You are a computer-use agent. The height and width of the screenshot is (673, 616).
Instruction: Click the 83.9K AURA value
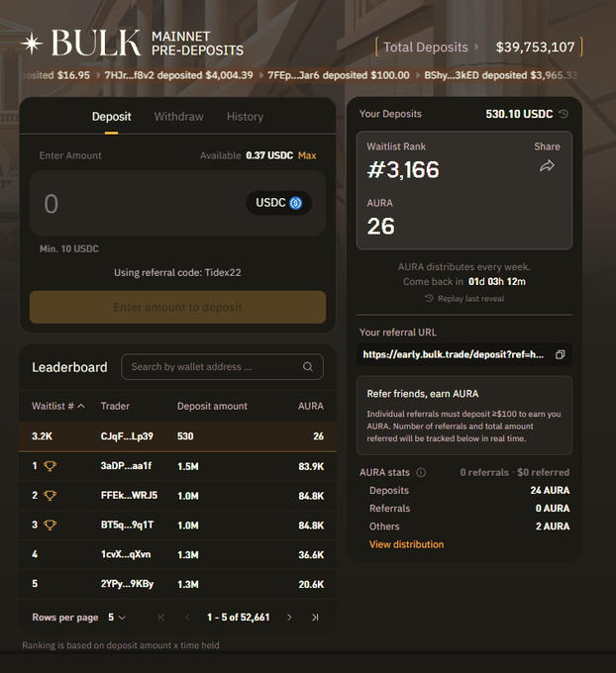coord(311,466)
